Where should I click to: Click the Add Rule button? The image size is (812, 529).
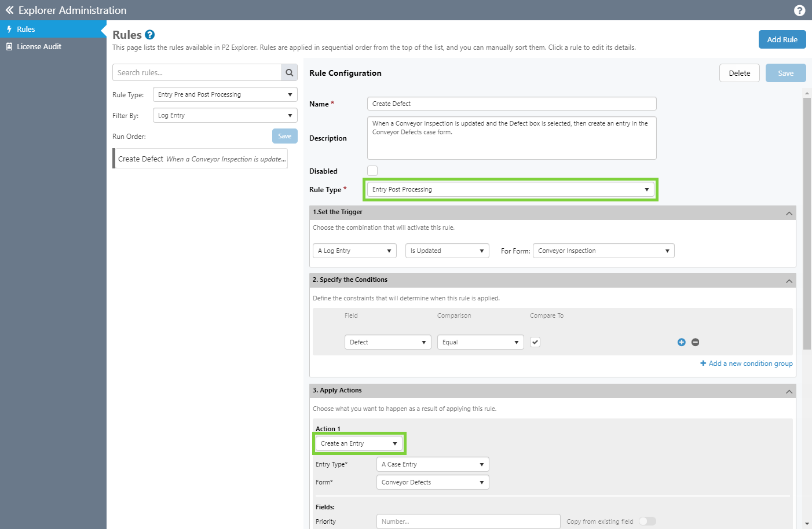coord(782,39)
